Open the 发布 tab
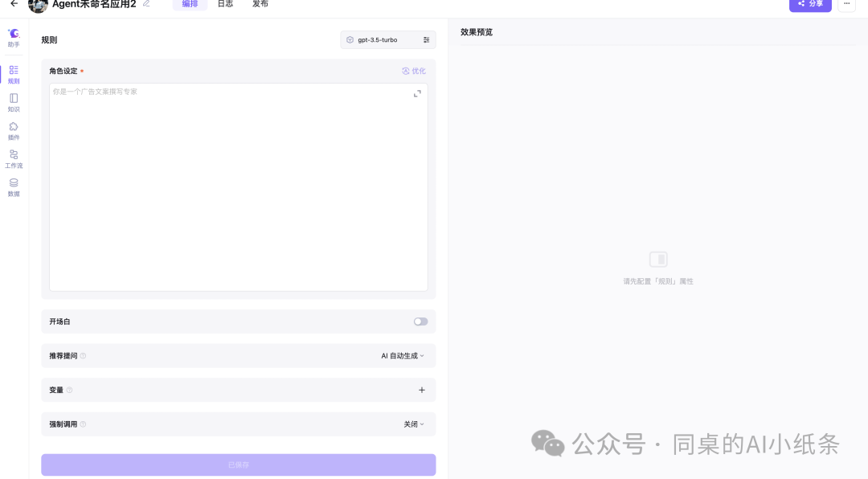868x479 pixels. pos(259,5)
